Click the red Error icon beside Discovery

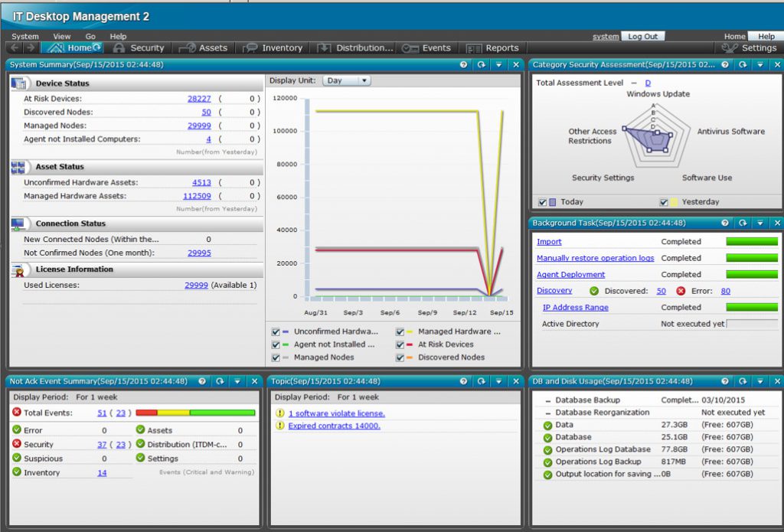pos(681,291)
